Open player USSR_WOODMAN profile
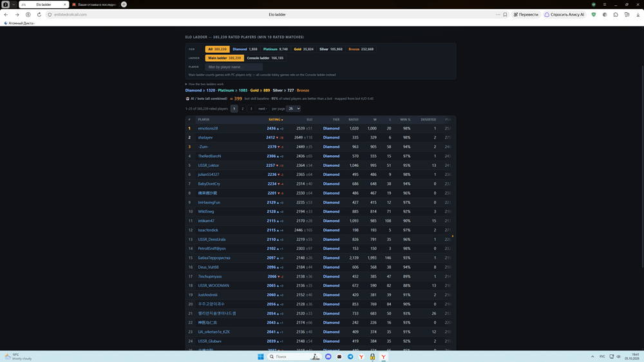 [214, 285]
